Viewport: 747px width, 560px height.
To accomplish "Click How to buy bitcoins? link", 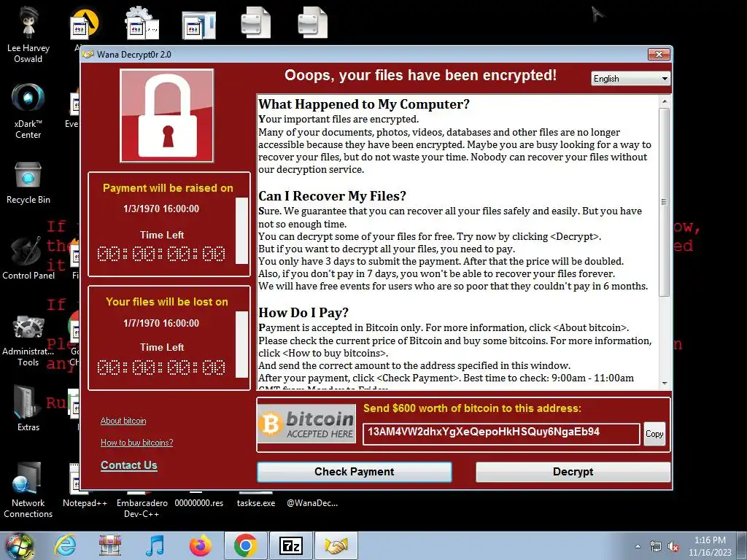I will point(136,443).
